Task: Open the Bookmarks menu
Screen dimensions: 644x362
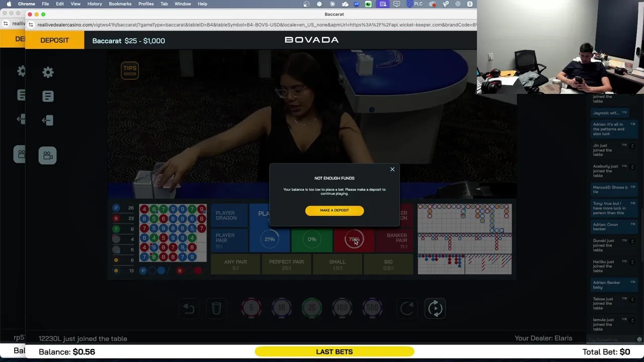Action: pos(120,4)
